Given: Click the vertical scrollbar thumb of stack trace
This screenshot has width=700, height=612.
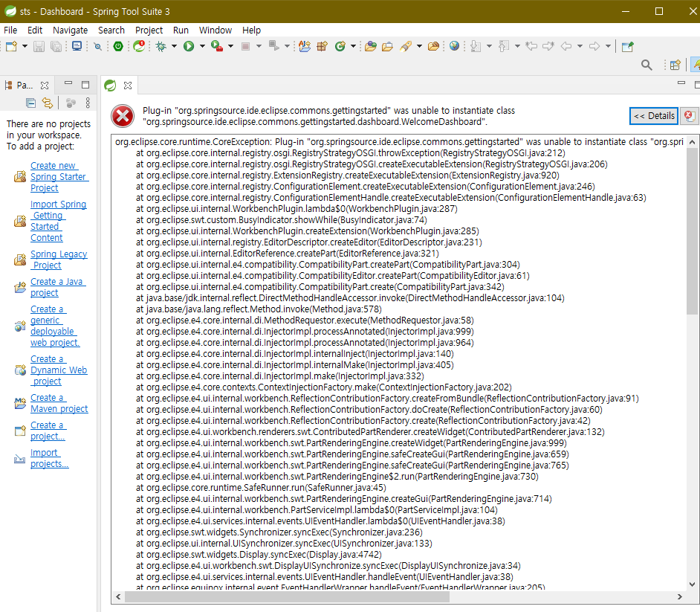Looking at the screenshot, I should point(692,232).
